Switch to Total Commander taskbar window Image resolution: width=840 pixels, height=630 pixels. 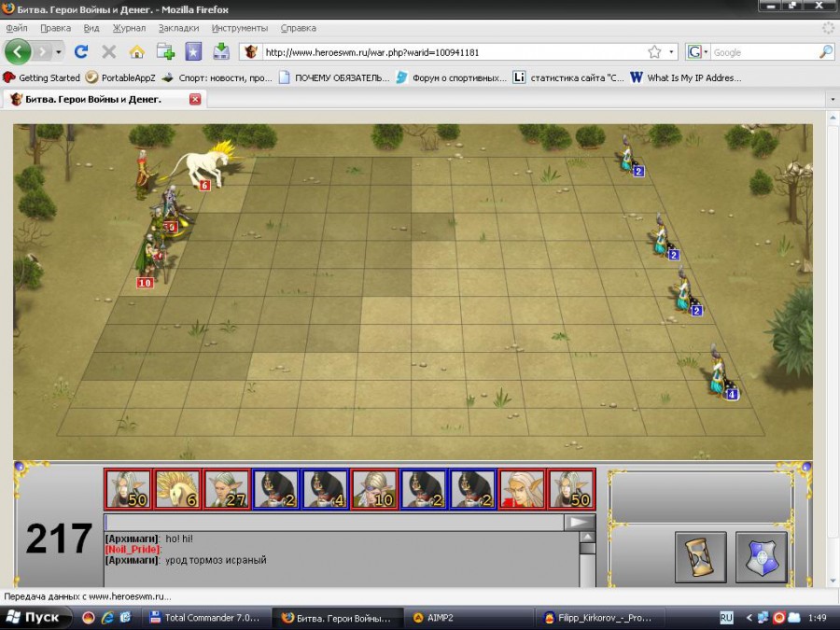point(206,618)
